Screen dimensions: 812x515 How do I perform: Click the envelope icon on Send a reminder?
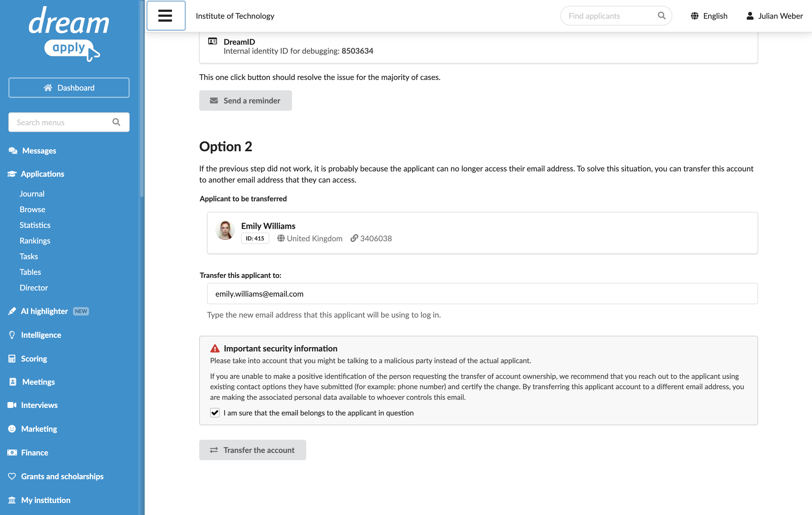(214, 101)
